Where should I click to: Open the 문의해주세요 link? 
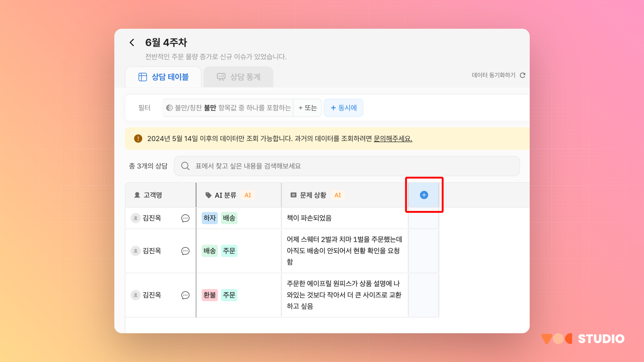[x=393, y=139]
